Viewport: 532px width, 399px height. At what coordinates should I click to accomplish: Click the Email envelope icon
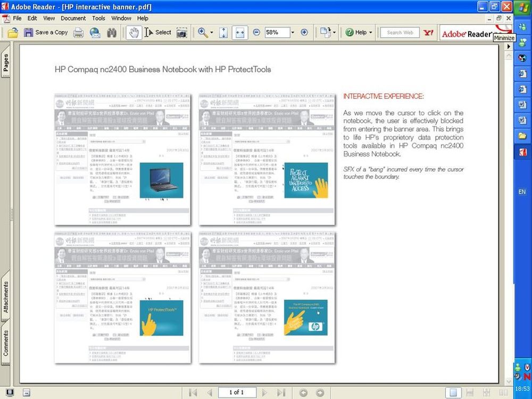pyautogui.click(x=95, y=32)
